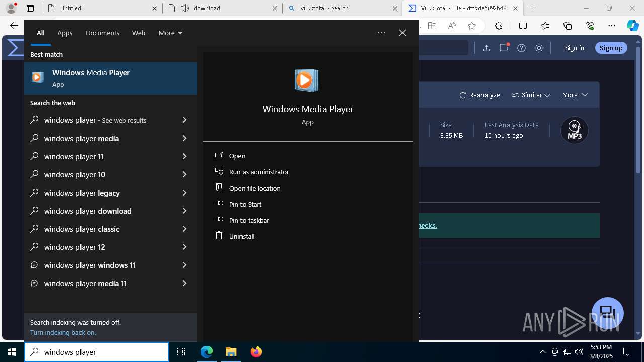This screenshot has height=362, width=644.
Task: Open Edge extensions puzzle icon
Action: (x=499, y=26)
